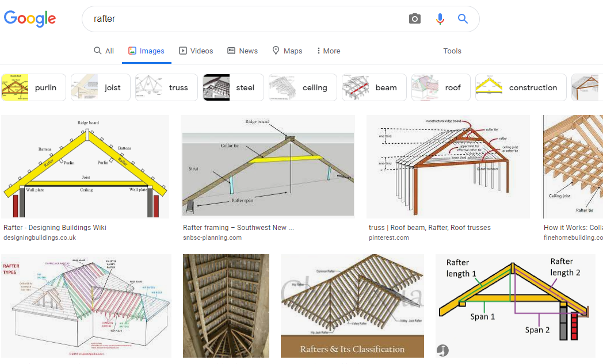Visit designingbuildings.co.uk source link
This screenshot has height=364, width=603.
(40, 237)
